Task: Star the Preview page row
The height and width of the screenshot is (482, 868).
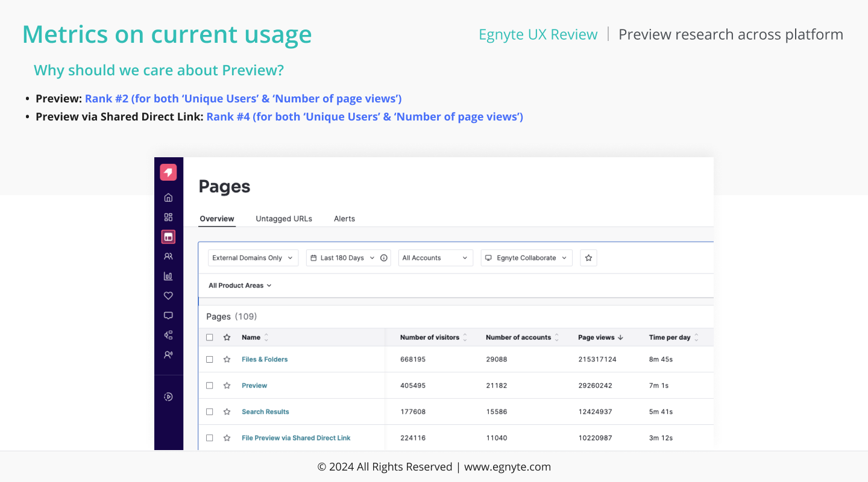Action: pyautogui.click(x=227, y=386)
